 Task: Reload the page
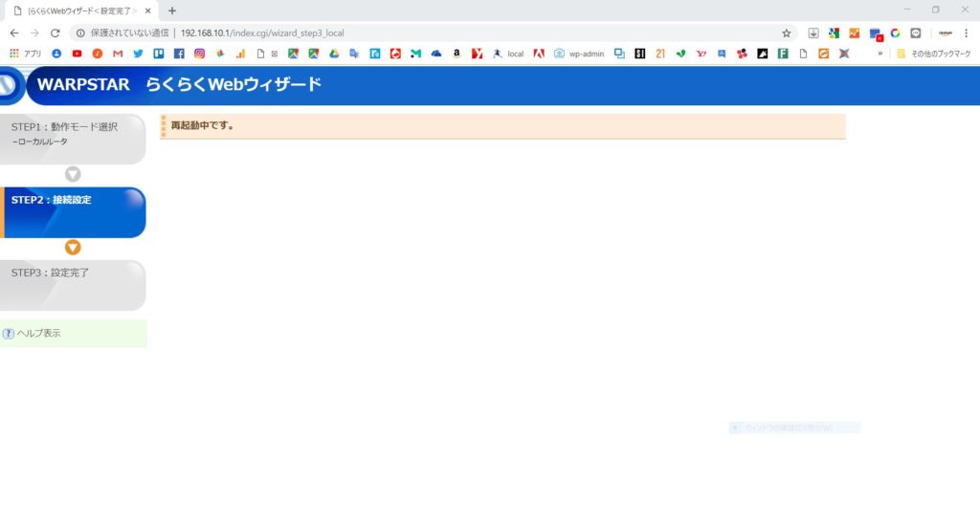pyautogui.click(x=56, y=33)
